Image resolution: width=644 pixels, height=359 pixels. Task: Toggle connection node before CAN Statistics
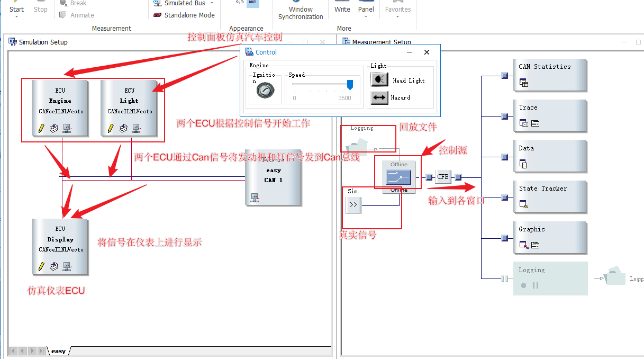tap(504, 76)
